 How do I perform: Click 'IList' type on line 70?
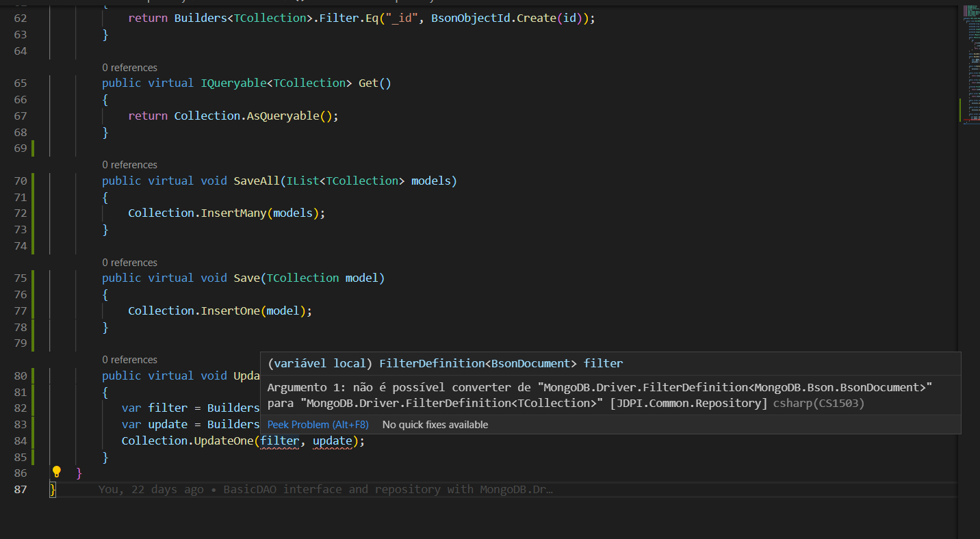coord(302,181)
